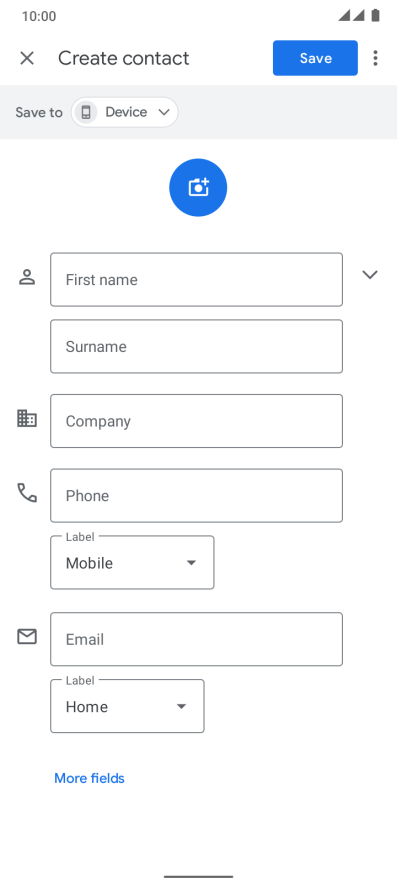The height and width of the screenshot is (884, 397).
Task: Save the new contact
Action: click(315, 58)
